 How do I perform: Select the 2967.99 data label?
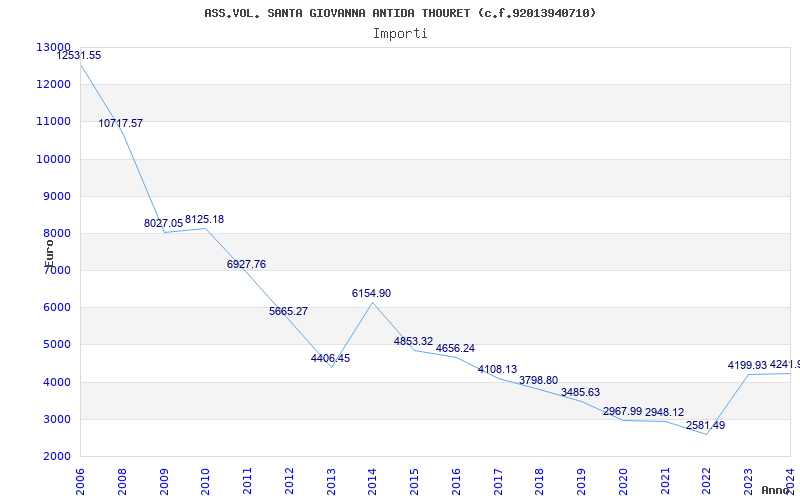622,411
